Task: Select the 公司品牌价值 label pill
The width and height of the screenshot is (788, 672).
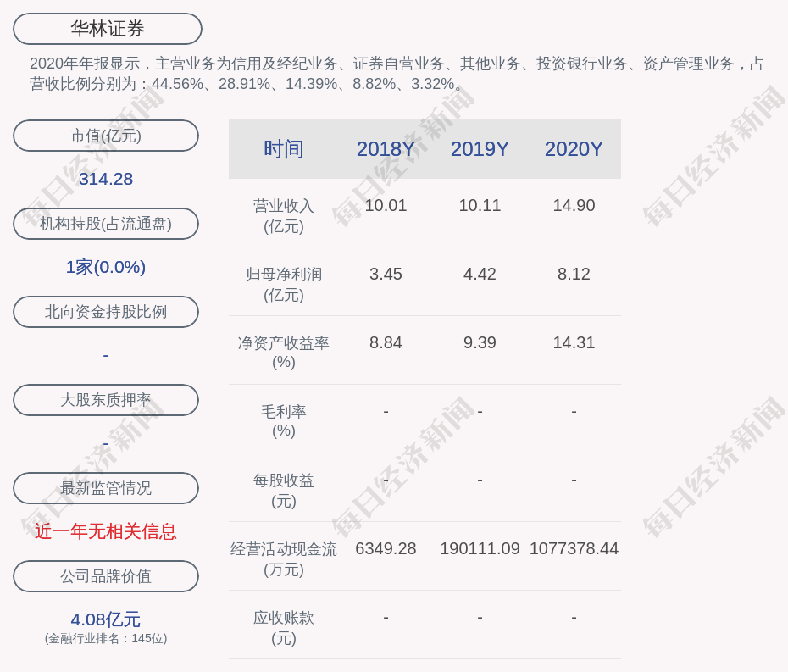Action: tap(106, 576)
